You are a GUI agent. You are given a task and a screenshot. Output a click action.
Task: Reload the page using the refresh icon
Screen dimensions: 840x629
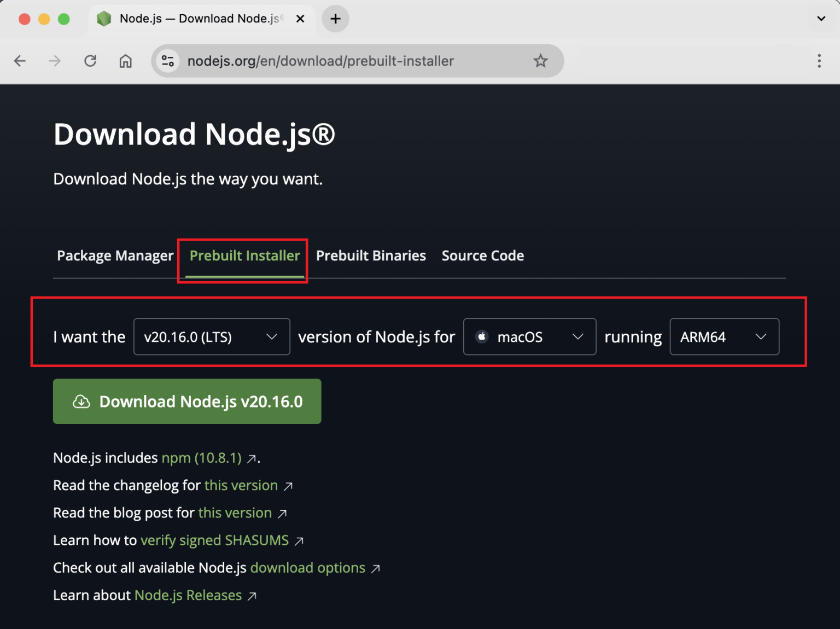pos(90,61)
